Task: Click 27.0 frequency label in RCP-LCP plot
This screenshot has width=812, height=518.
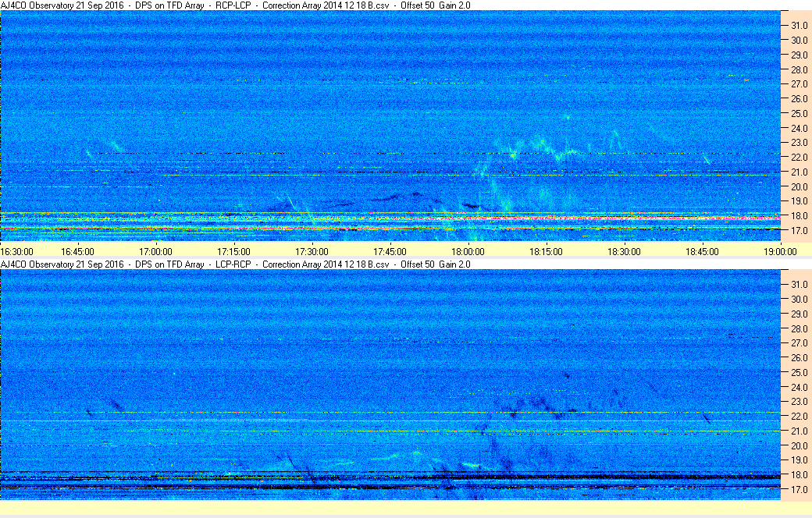Action: click(x=799, y=83)
